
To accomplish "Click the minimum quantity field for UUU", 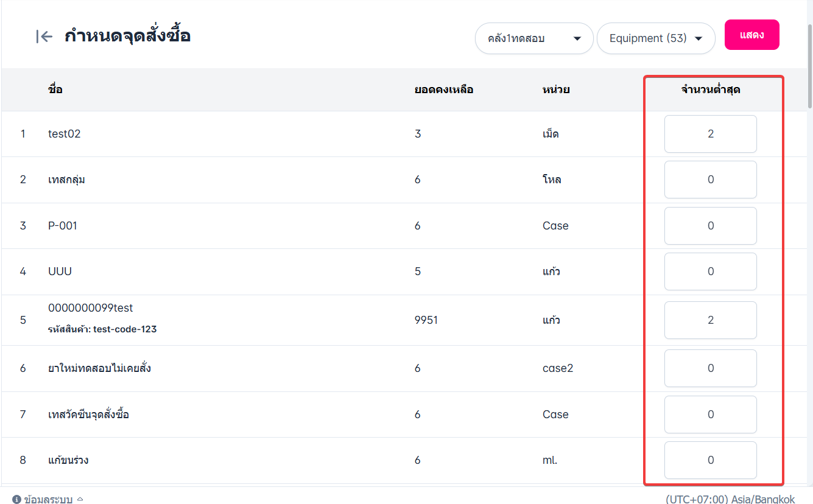I will [x=710, y=271].
